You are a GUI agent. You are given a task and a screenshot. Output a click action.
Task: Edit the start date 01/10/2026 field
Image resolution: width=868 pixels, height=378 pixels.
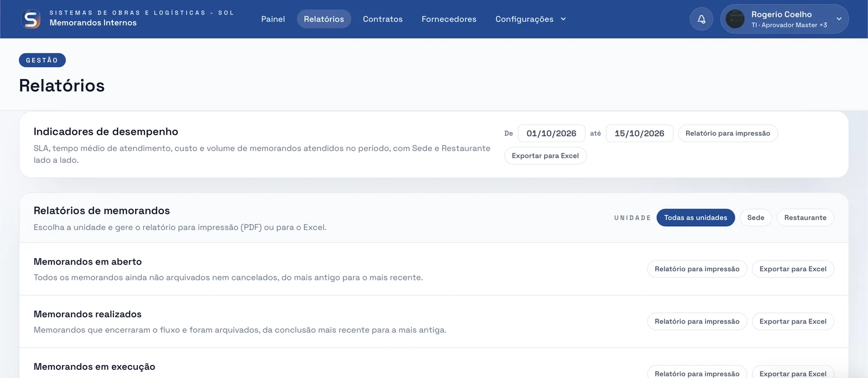(x=551, y=133)
